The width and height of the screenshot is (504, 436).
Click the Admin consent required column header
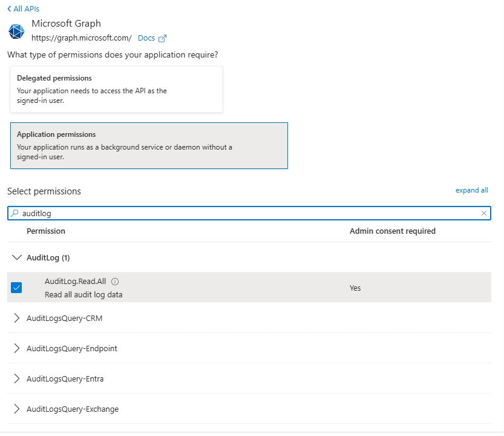392,231
